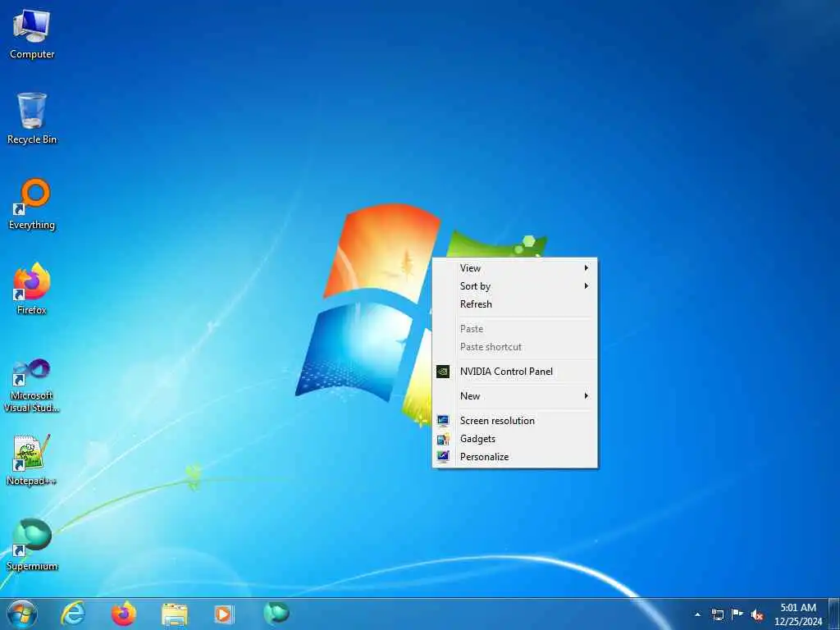Click the arrow beside View

pyautogui.click(x=586, y=268)
